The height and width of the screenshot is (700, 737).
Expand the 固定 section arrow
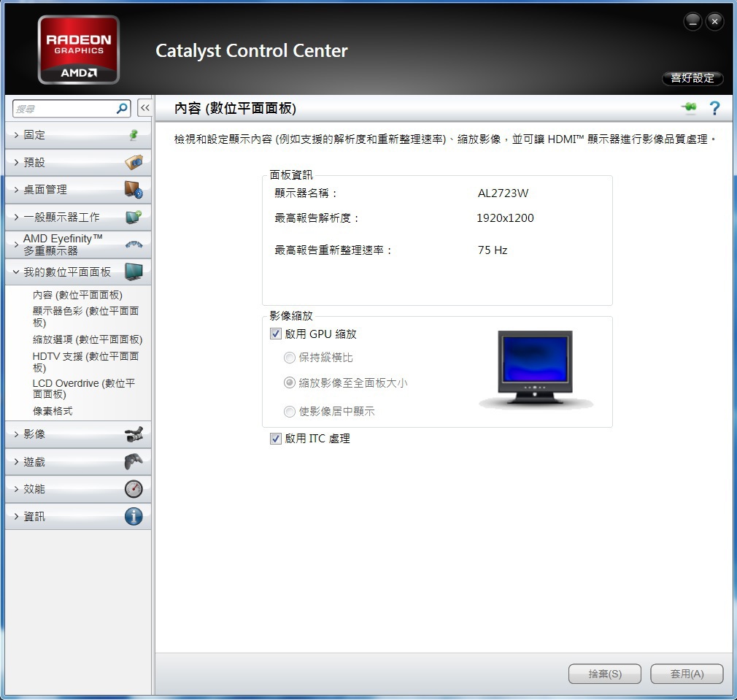point(17,135)
